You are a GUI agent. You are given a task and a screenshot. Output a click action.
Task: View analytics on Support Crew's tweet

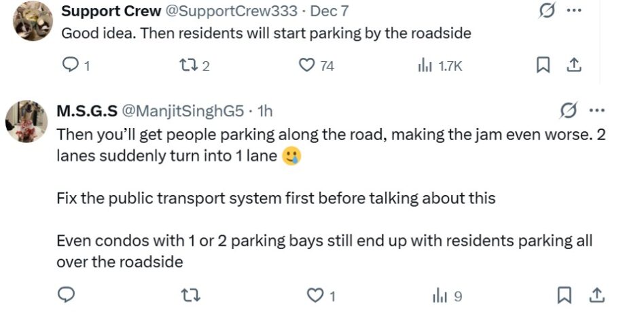[x=424, y=65]
